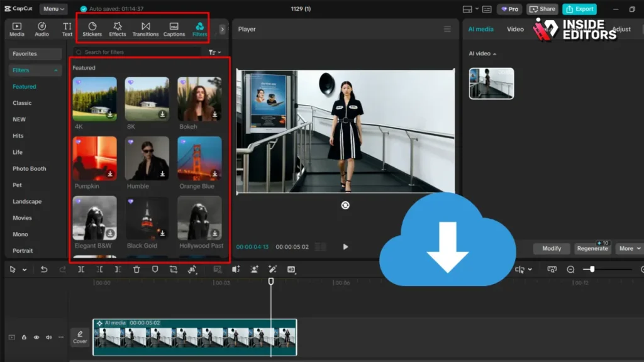The image size is (644, 362).
Task: Download the Orange Blue filter
Action: coord(215,174)
